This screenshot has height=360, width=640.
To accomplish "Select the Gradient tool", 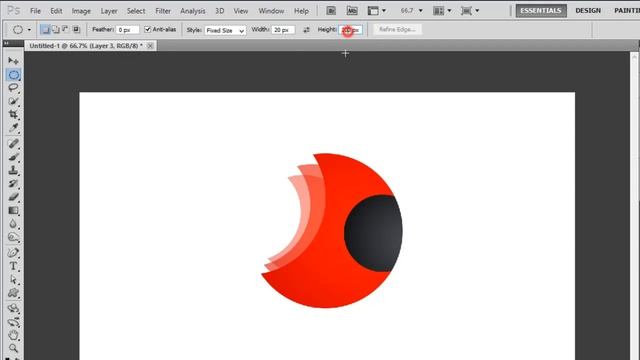I will pos(13,211).
